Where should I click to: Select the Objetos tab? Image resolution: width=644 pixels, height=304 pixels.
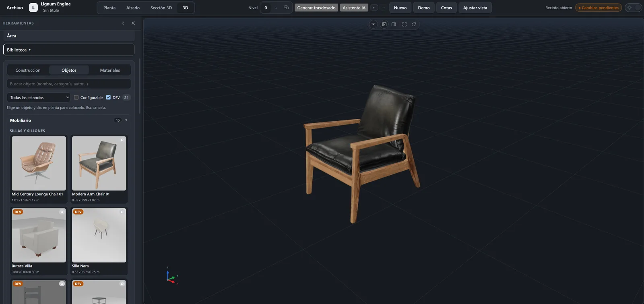click(69, 70)
